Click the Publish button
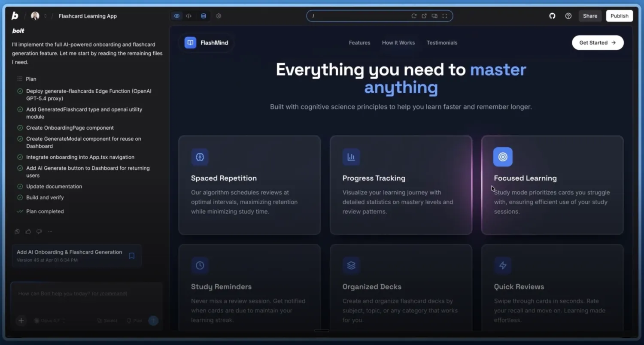This screenshot has height=345, width=644. click(x=620, y=16)
